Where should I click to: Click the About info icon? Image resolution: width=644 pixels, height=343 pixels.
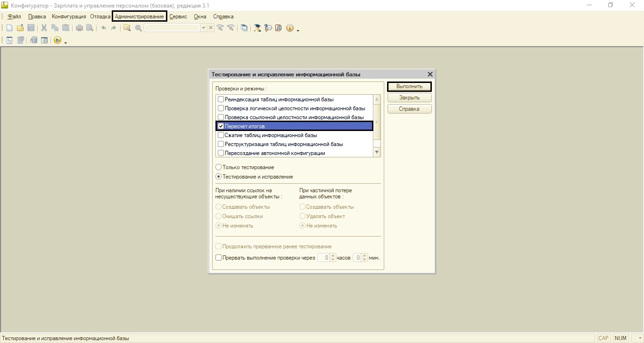pyautogui.click(x=289, y=28)
